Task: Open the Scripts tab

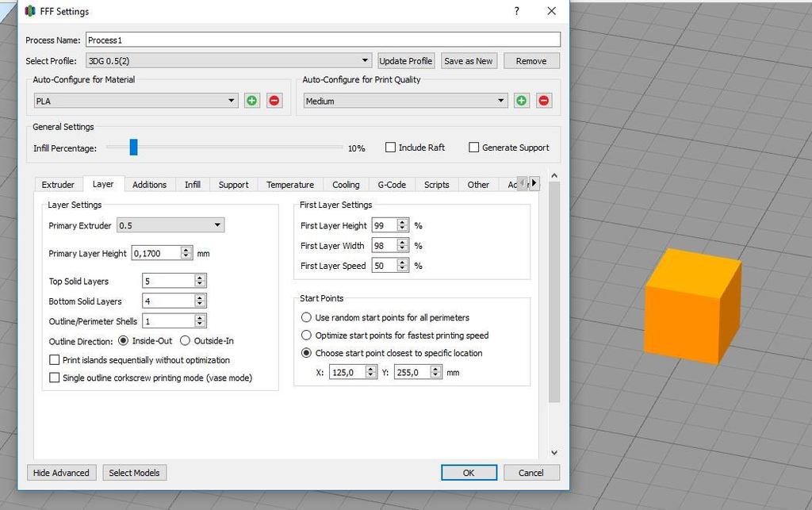Action: (x=437, y=185)
